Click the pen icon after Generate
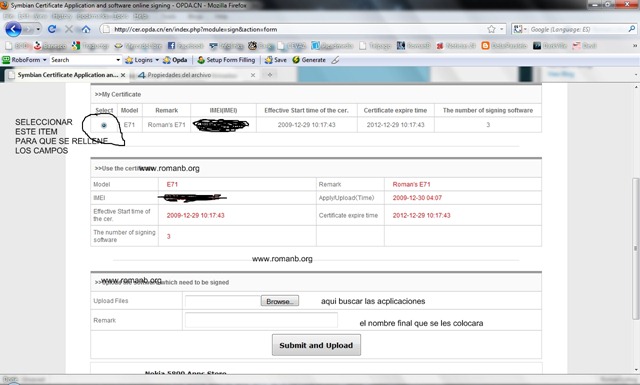The image size is (640, 385). pos(335,60)
